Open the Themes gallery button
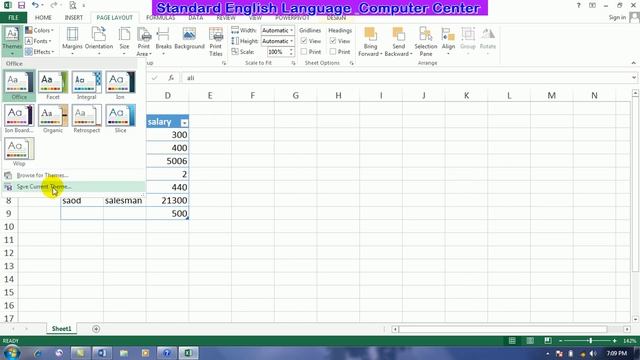Viewport: 640px width, 360px height. (11, 41)
